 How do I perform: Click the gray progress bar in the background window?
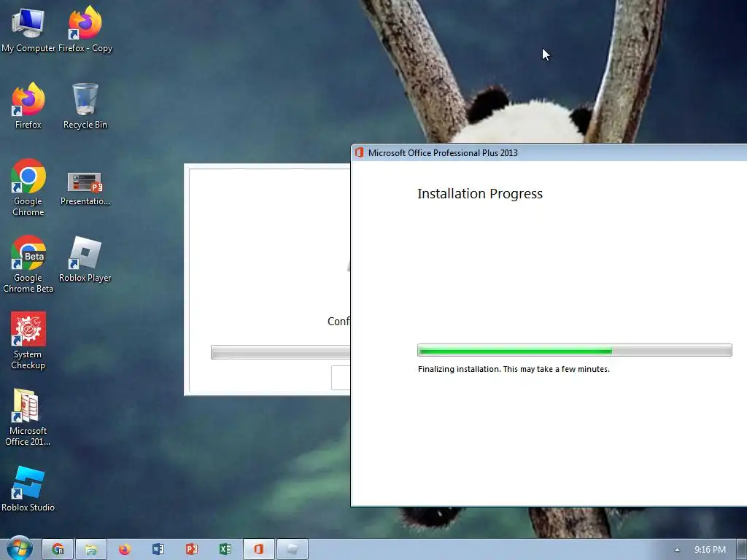pyautogui.click(x=281, y=352)
